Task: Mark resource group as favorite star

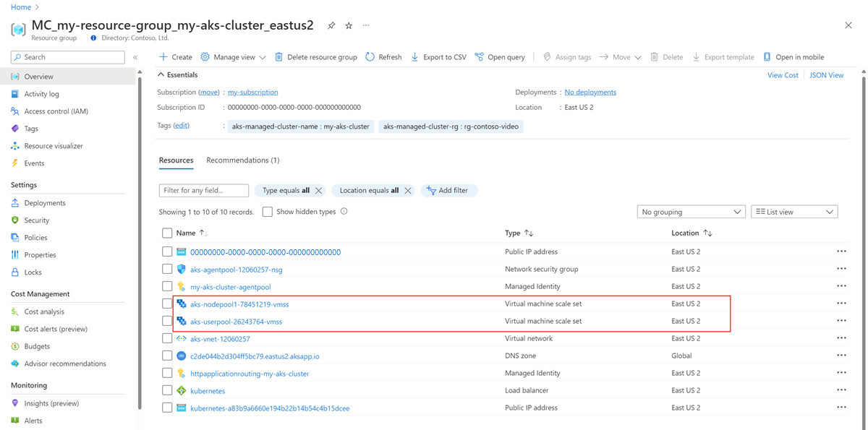Action: [x=349, y=25]
